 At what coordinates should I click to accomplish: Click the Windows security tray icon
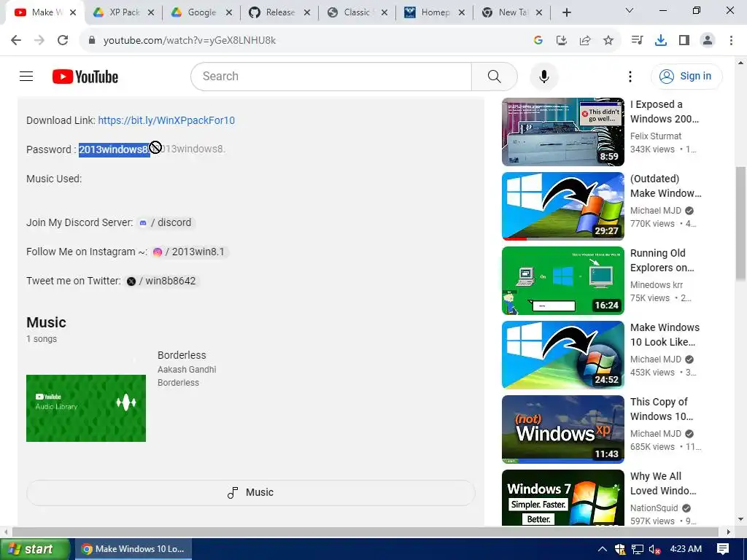point(620,549)
